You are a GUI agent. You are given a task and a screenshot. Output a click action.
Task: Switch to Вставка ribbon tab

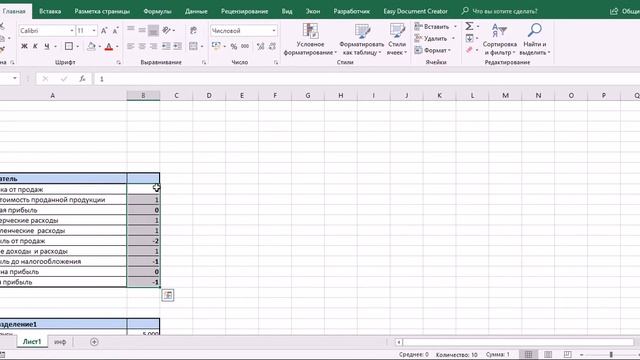50,11
